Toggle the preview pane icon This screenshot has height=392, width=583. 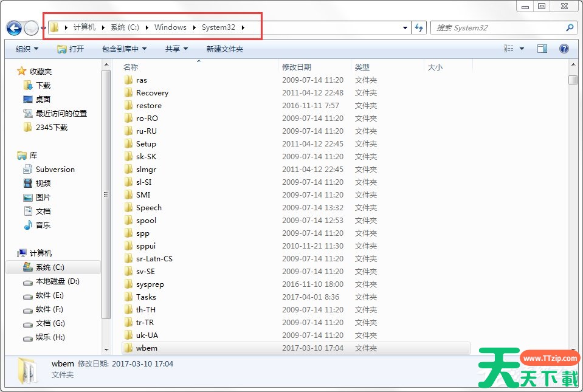point(542,49)
